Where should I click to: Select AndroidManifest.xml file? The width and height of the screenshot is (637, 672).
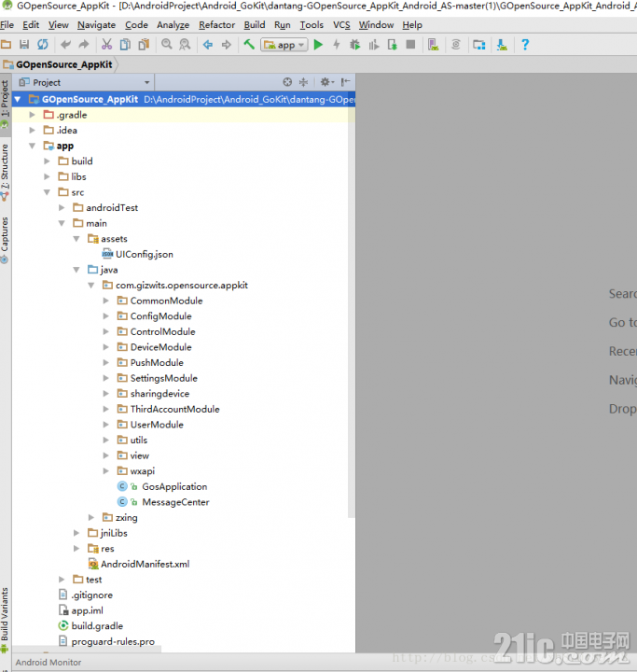point(139,564)
